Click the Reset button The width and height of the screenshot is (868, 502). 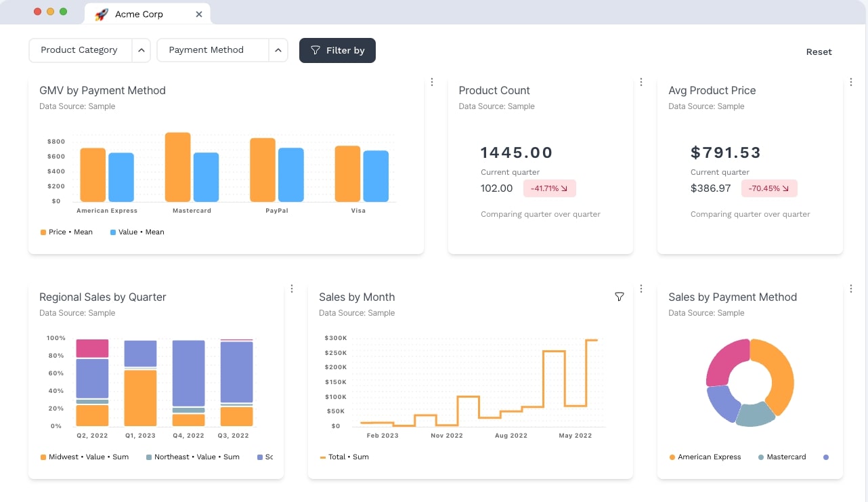pos(819,51)
